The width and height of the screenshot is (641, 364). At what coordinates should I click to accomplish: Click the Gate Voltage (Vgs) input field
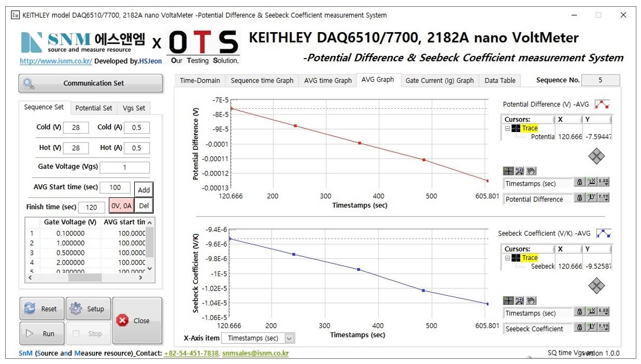pyautogui.click(x=124, y=167)
